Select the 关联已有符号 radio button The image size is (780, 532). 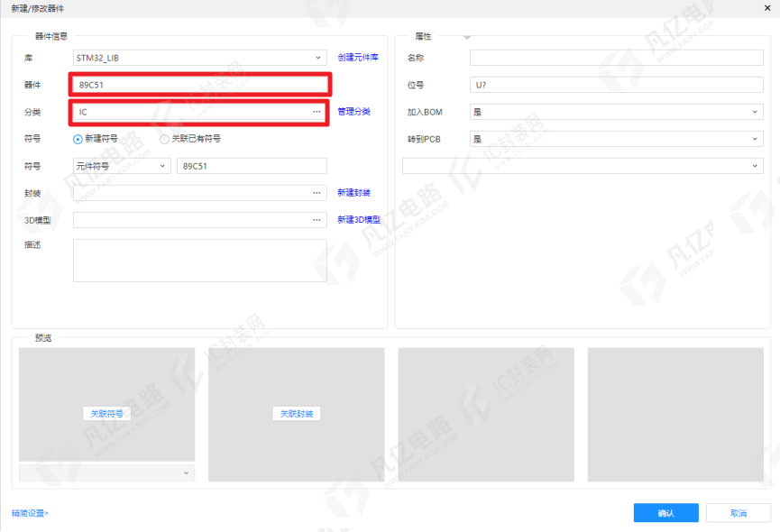pyautogui.click(x=164, y=139)
